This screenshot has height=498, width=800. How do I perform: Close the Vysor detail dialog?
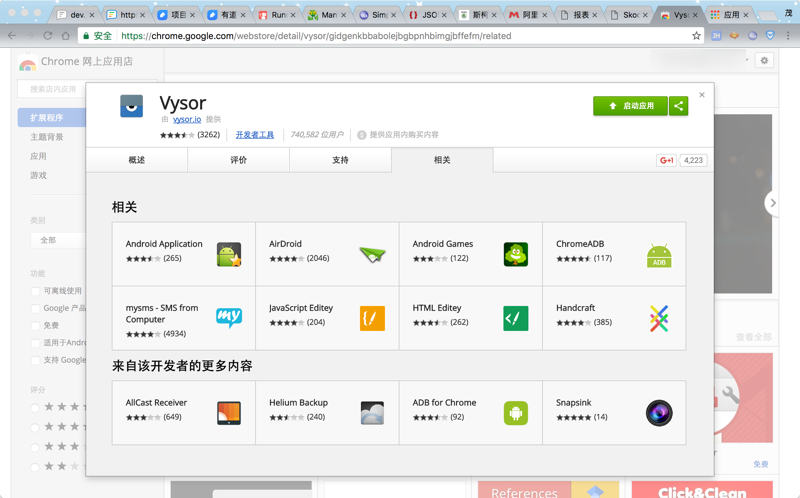tap(702, 95)
